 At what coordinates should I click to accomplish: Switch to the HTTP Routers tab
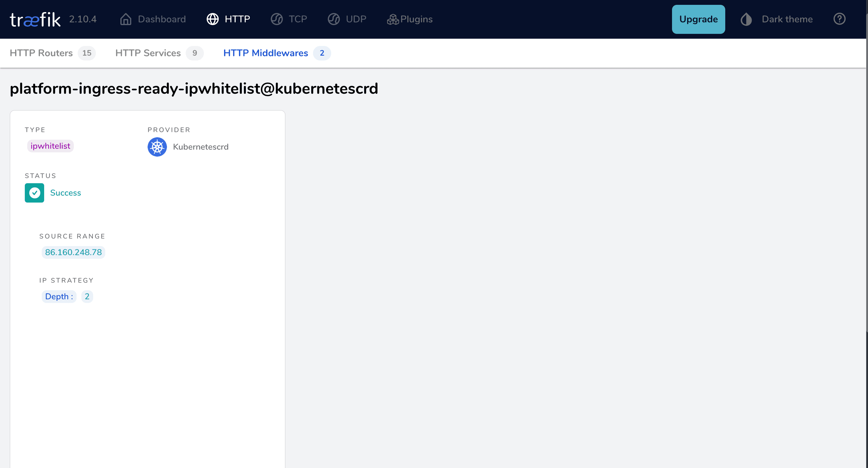pos(41,53)
